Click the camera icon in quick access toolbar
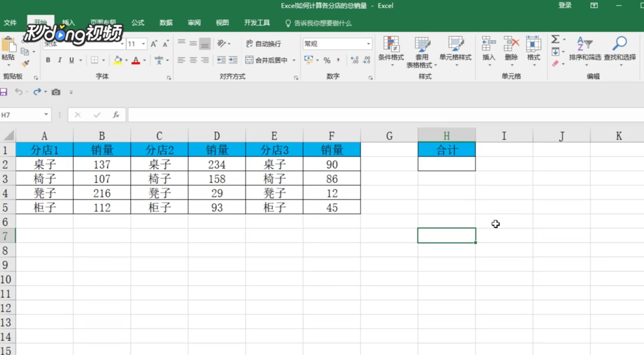644x355 pixels. [56, 92]
